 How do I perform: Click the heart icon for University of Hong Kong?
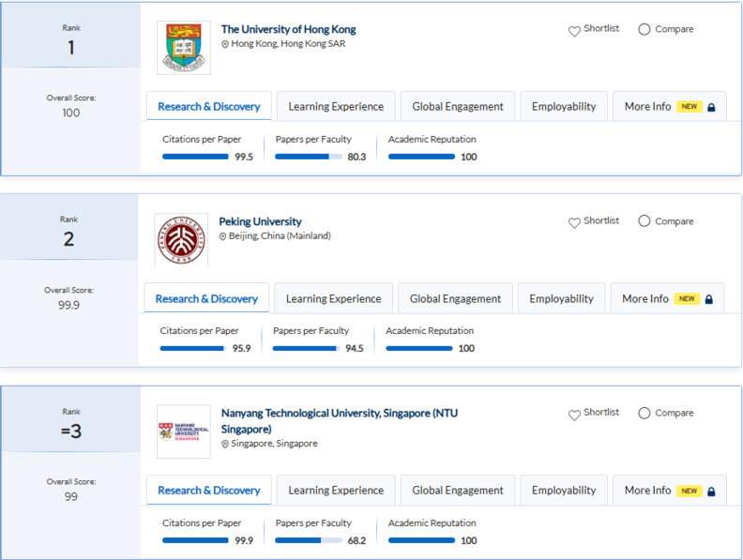tap(574, 31)
